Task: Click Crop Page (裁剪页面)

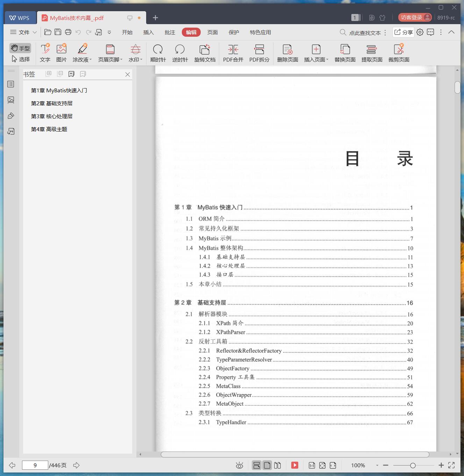Action: coord(399,53)
